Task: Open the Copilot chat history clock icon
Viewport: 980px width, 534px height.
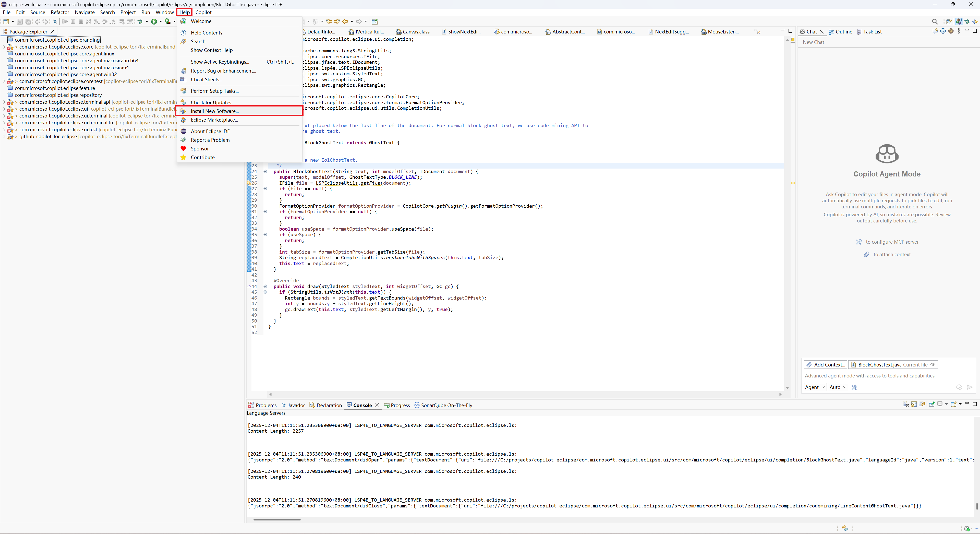Action: tap(943, 31)
